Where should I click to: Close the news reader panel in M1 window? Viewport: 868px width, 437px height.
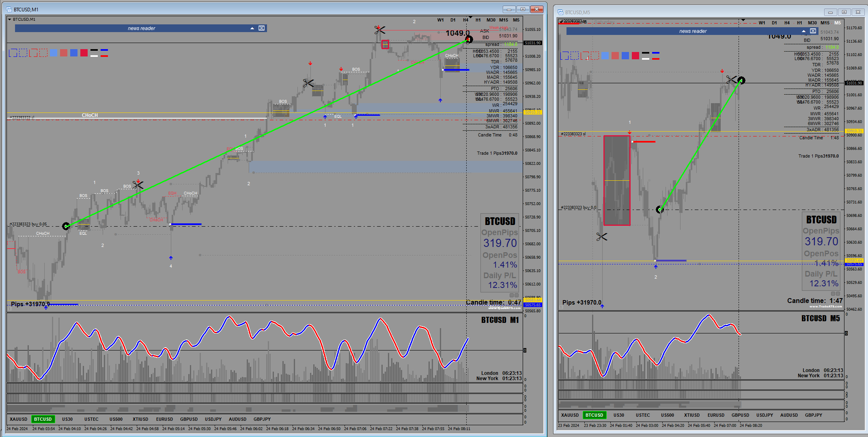point(262,28)
